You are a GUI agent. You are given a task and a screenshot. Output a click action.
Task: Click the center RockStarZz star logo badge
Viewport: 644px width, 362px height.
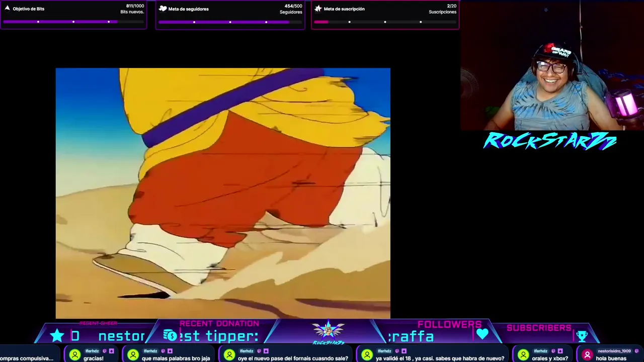pos(328,332)
